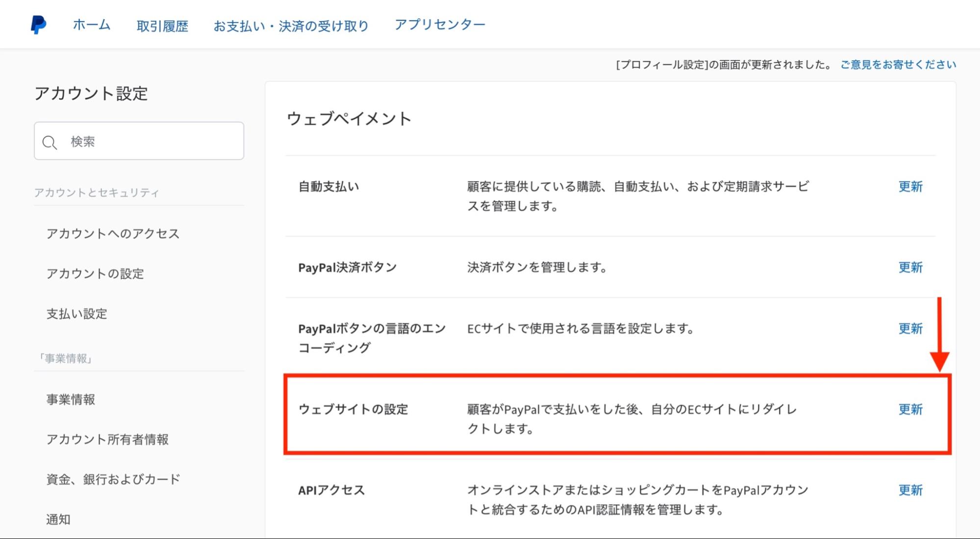
Task: Select 通知 in sidebar
Action: (58, 519)
